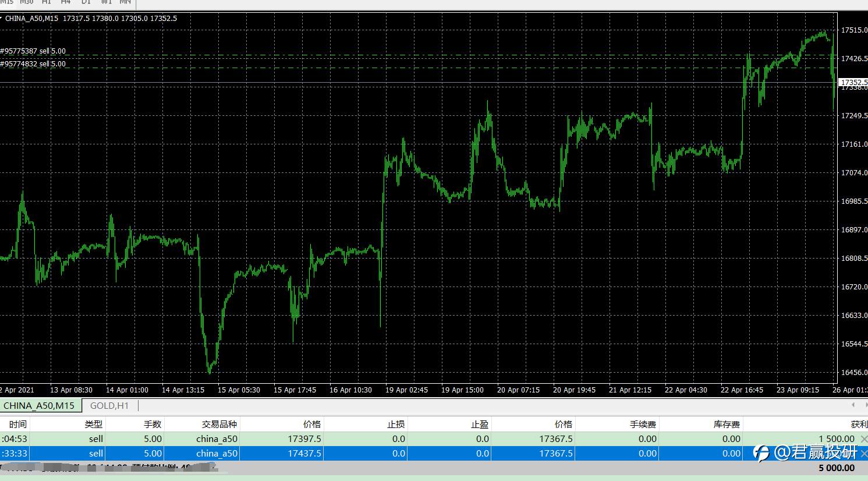Click the total profit 5 000.00
The image size is (868, 481).
point(837,468)
